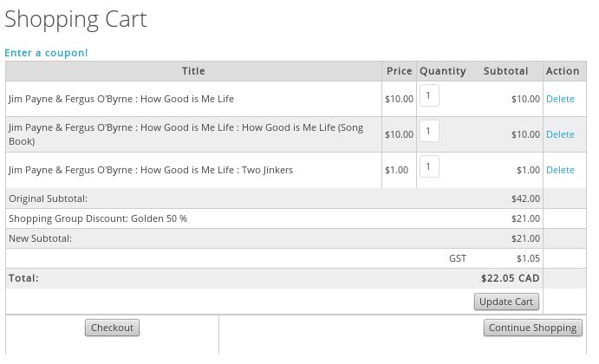Click the Shopping Group Discount Golden 50% label

click(97, 218)
